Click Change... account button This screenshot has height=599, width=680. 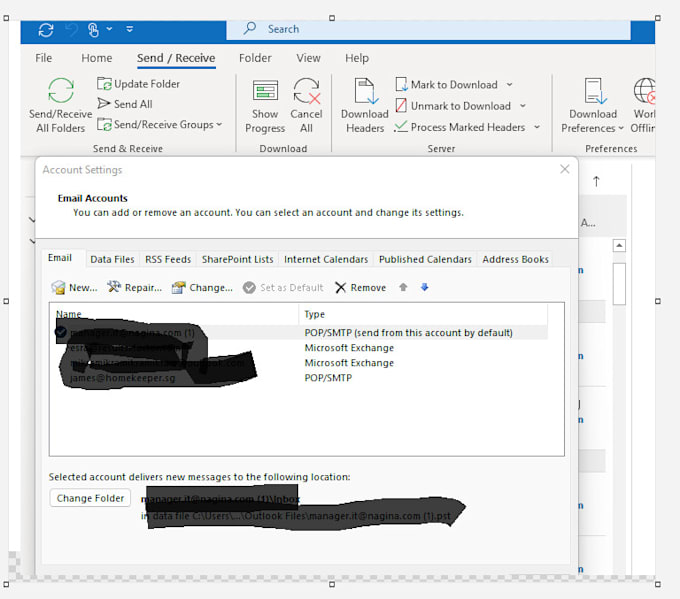coord(202,287)
